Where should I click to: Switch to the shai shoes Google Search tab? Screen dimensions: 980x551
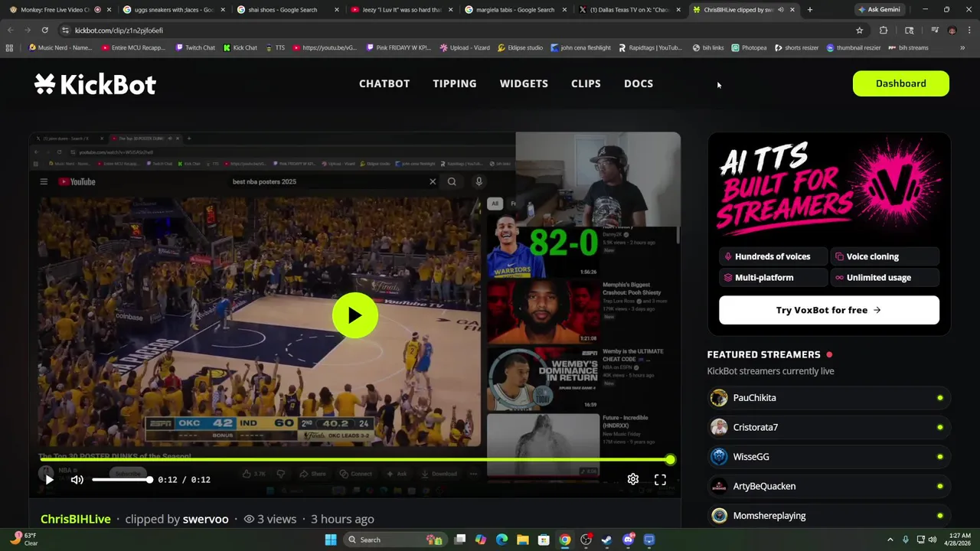click(286, 10)
